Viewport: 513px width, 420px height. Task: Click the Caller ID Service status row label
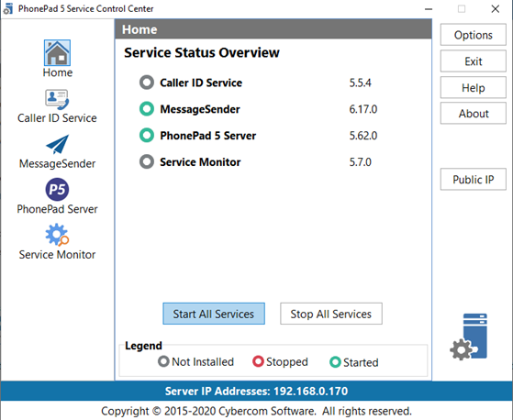tap(201, 83)
